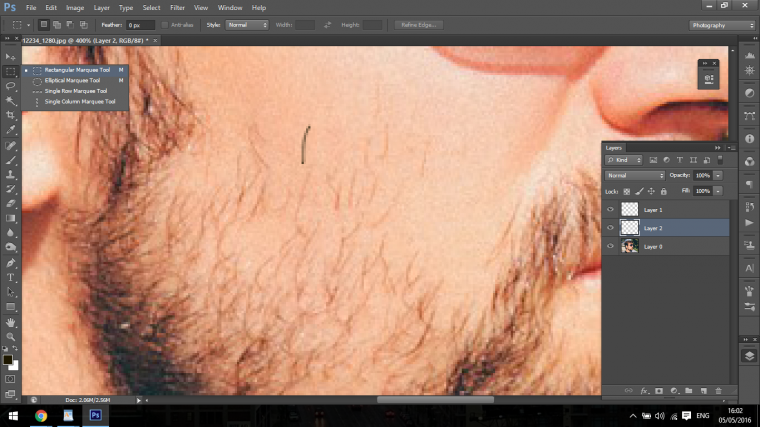
Task: Click the horizontal scrollbar thumb
Action: coord(435,400)
